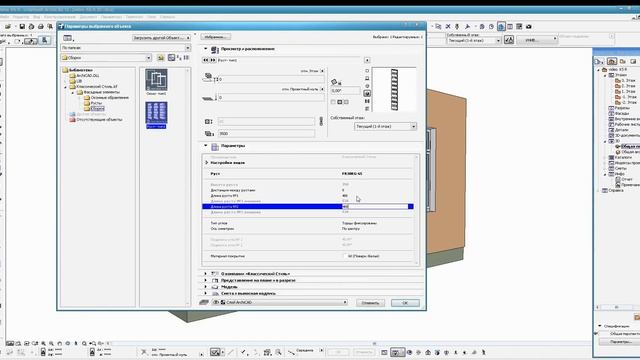
Task: Open the Сборки folder path dropdown
Action: pos(106,58)
